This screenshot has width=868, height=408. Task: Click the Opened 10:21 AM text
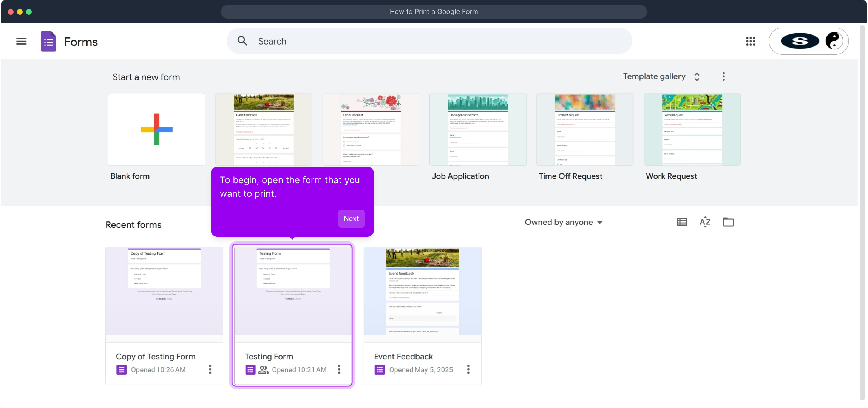(x=299, y=370)
